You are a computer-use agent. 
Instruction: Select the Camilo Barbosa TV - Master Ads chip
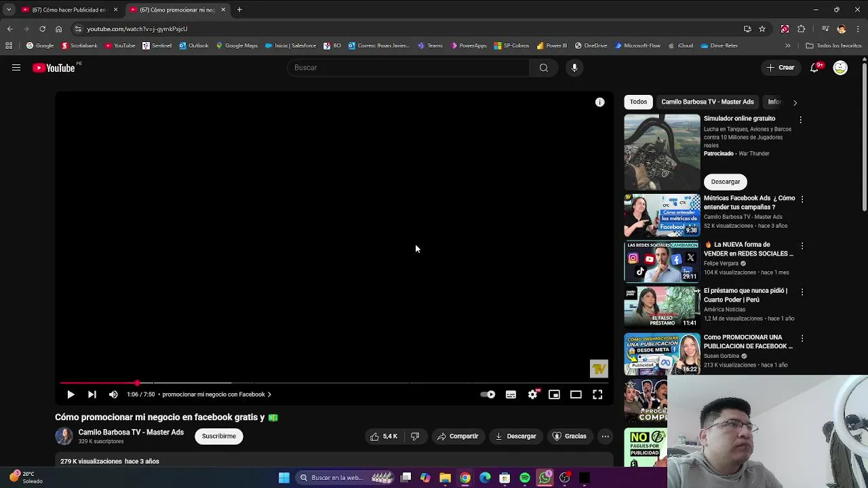pos(707,102)
